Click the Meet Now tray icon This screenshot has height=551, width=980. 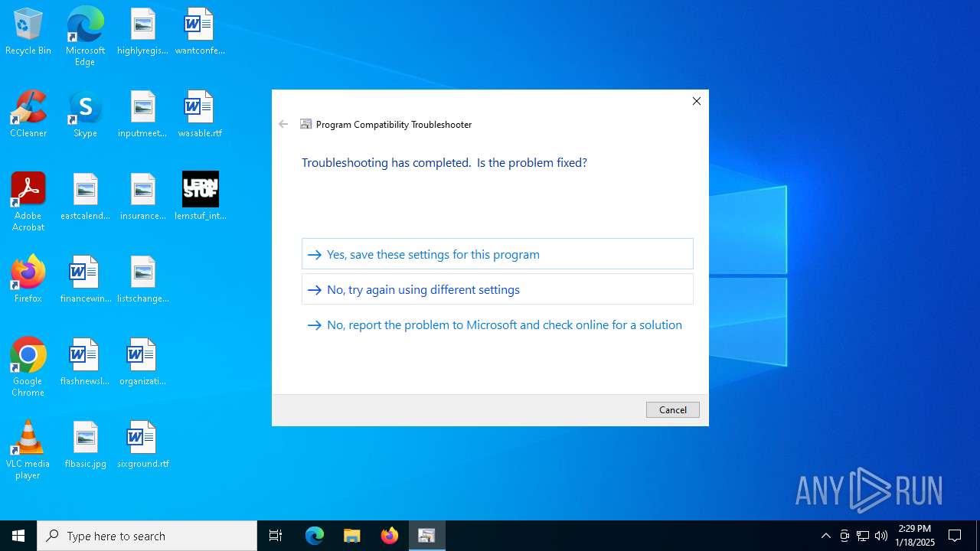(x=844, y=536)
